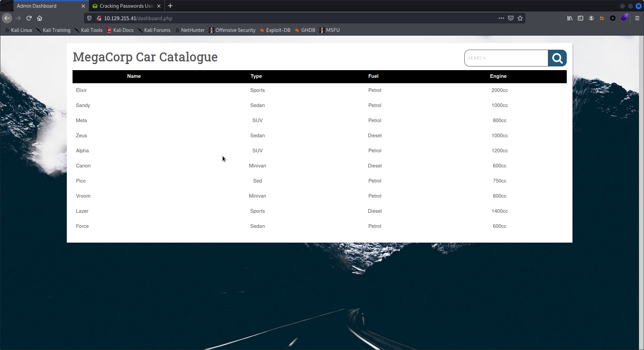This screenshot has width=644, height=350.
Task: Open the Kali Forums bookmark
Action: [154, 30]
